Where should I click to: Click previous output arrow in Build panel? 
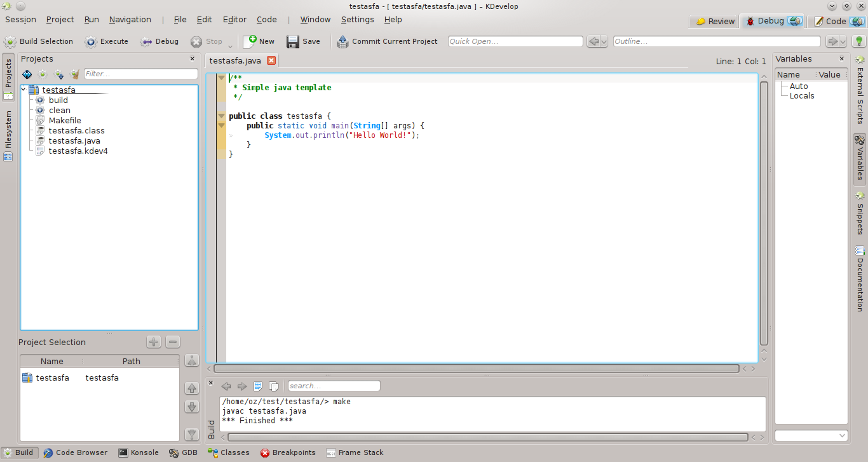click(x=226, y=386)
